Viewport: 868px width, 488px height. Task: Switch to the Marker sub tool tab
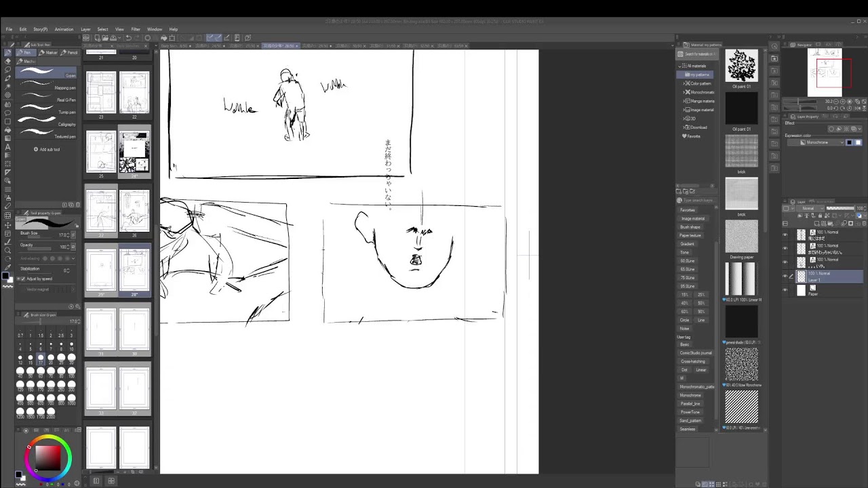(48, 53)
